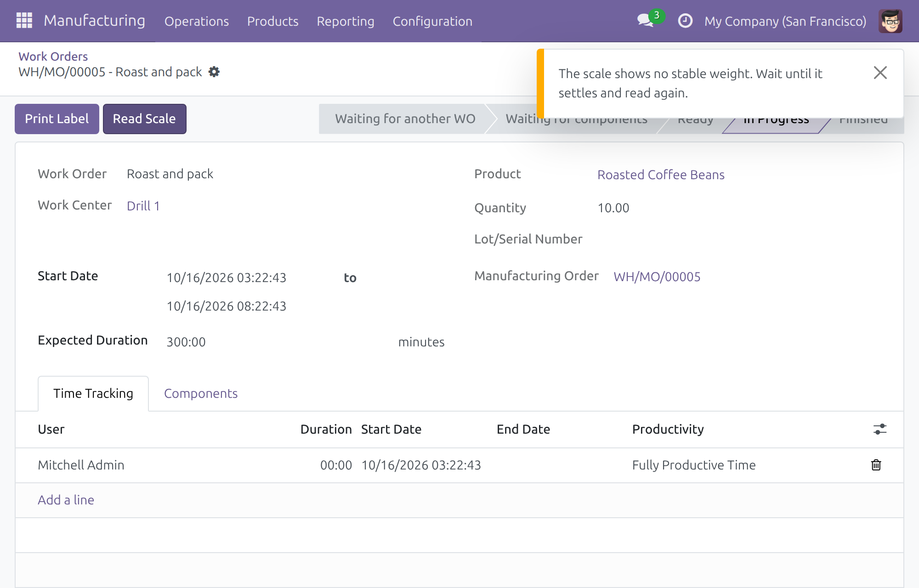This screenshot has width=919, height=588.
Task: Expand the Reporting menu
Action: coord(346,21)
